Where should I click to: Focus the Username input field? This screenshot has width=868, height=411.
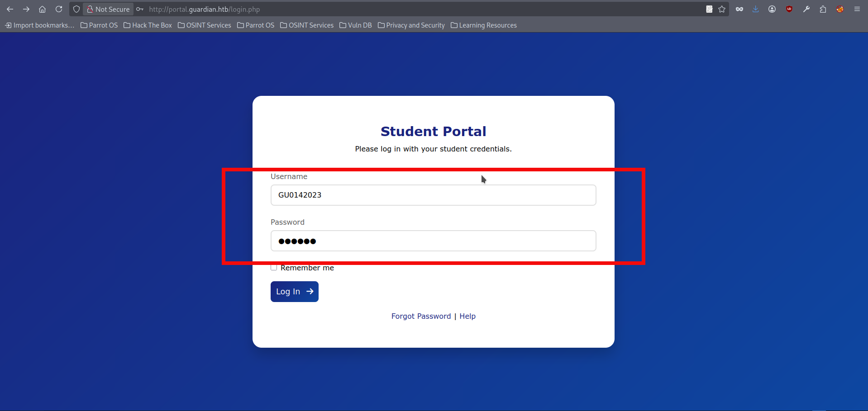tap(433, 195)
